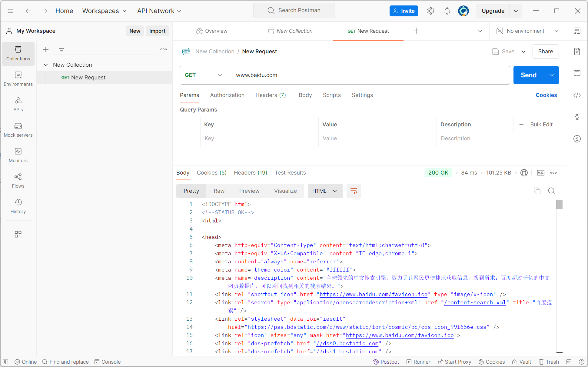Image resolution: width=588 pixels, height=367 pixels.
Task: Open the settings gear icon
Action: [431, 11]
